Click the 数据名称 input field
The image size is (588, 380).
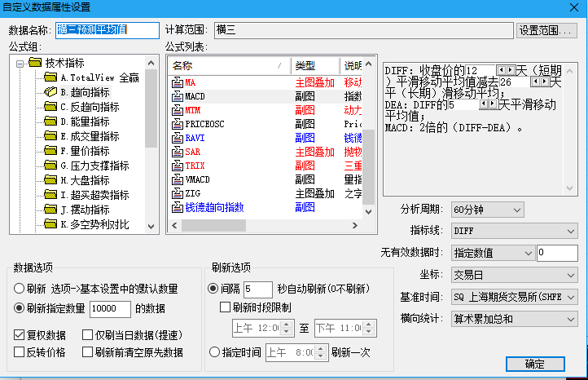tap(107, 30)
